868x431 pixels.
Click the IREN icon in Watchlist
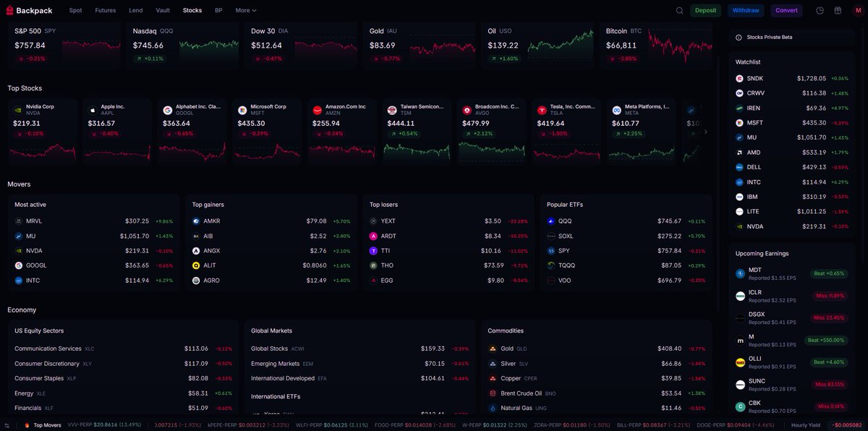coord(740,108)
